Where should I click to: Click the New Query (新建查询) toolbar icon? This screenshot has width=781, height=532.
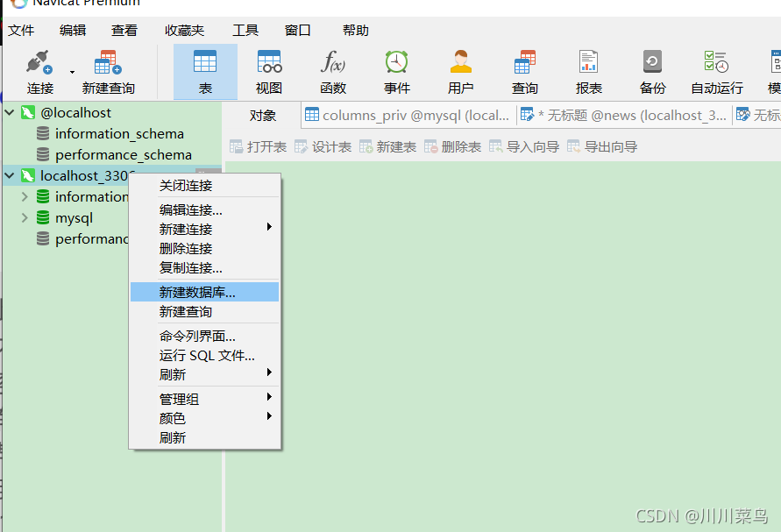108,62
